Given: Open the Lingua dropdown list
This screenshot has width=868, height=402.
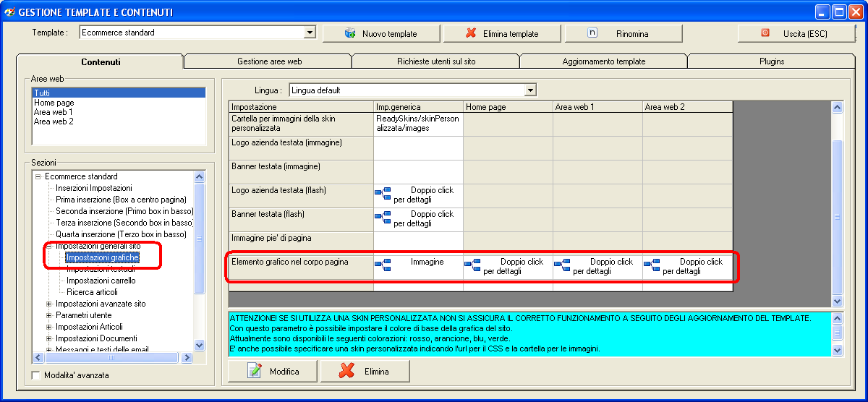Looking at the screenshot, I should pos(530,90).
